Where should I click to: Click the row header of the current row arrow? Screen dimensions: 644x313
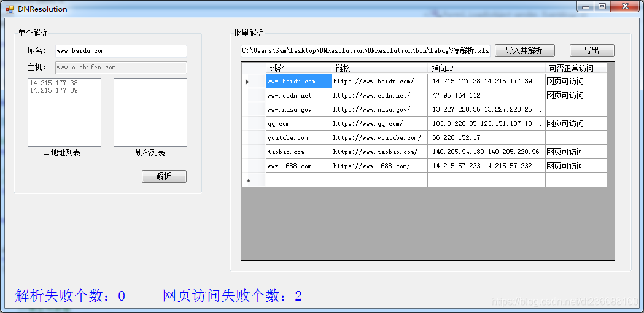pos(254,82)
